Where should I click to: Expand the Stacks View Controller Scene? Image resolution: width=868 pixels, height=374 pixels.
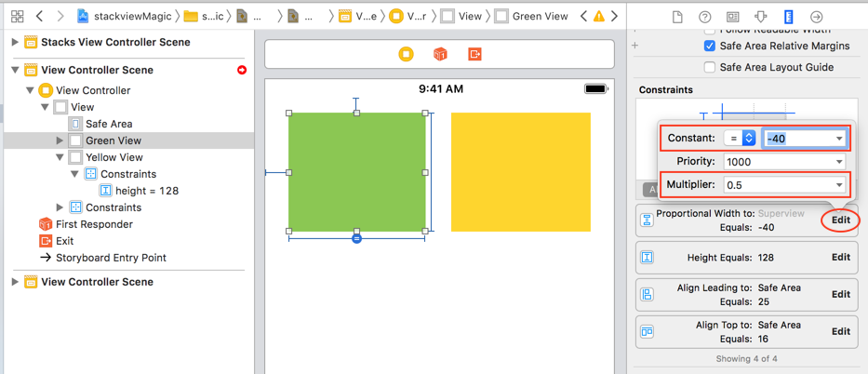pos(15,42)
